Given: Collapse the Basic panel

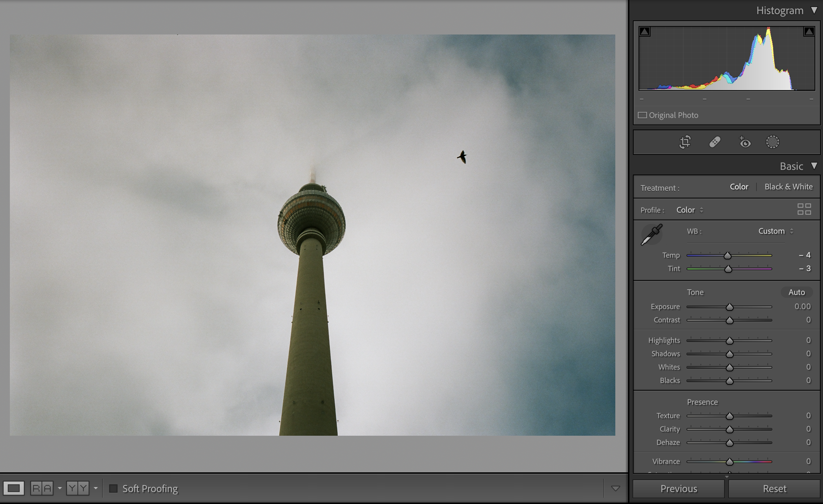Looking at the screenshot, I should coord(814,166).
